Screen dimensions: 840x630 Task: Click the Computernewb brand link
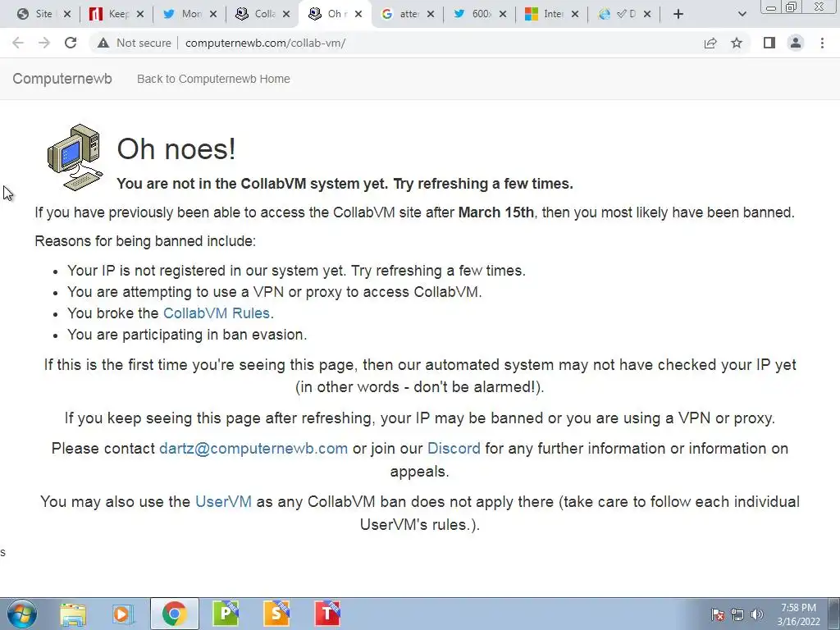point(62,79)
